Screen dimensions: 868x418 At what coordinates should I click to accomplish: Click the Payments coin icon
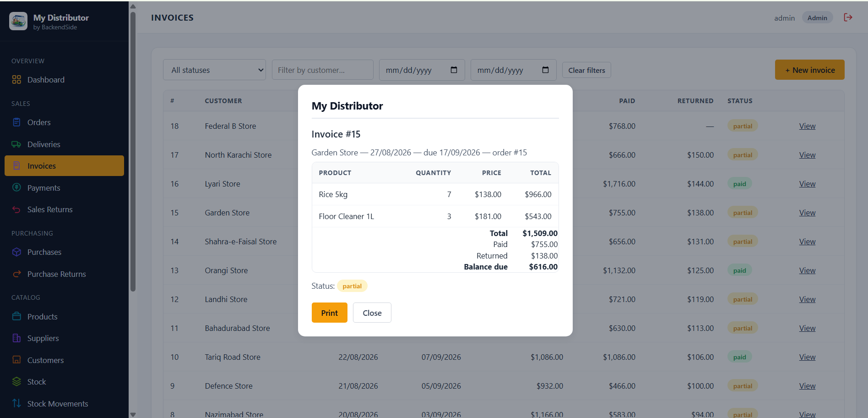pos(16,187)
